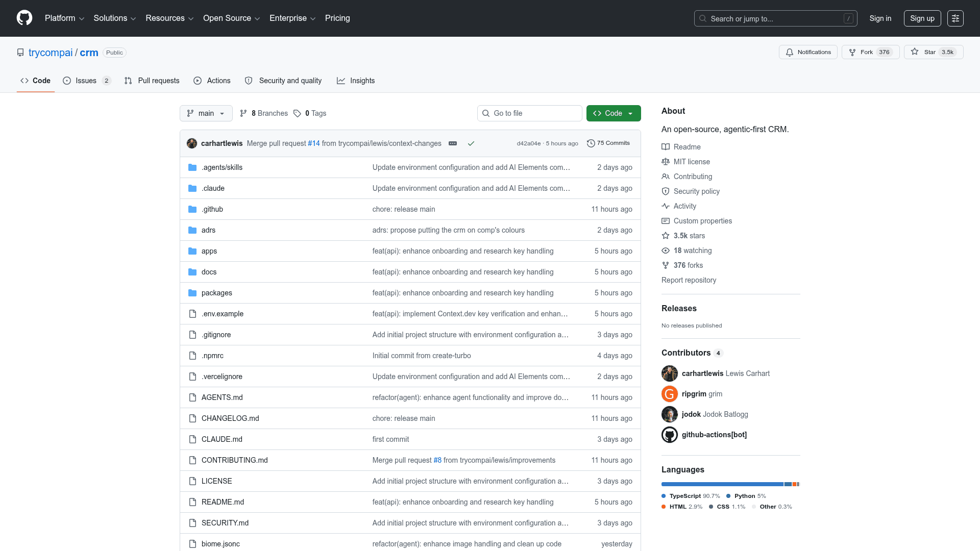Screen dimensions: 980x551
Task: Click the 18 watching eye icon
Action: coord(666,251)
